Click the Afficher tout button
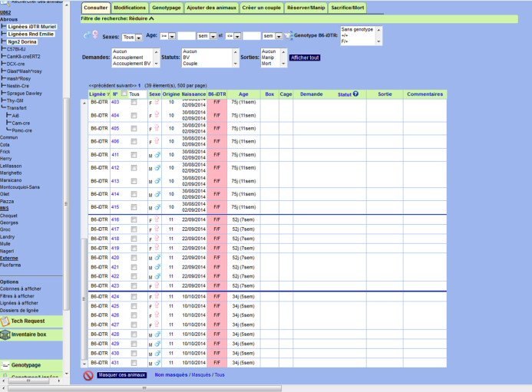532x392 pixels. click(x=305, y=58)
